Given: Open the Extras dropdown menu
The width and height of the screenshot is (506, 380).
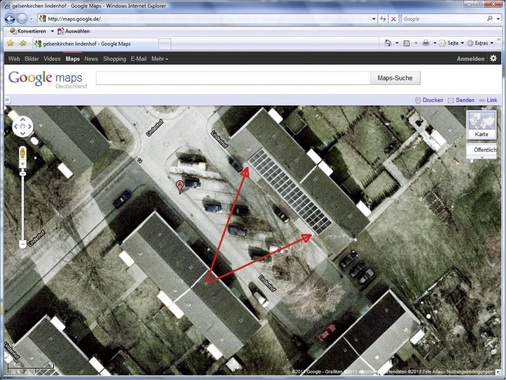Looking at the screenshot, I should pos(480,43).
